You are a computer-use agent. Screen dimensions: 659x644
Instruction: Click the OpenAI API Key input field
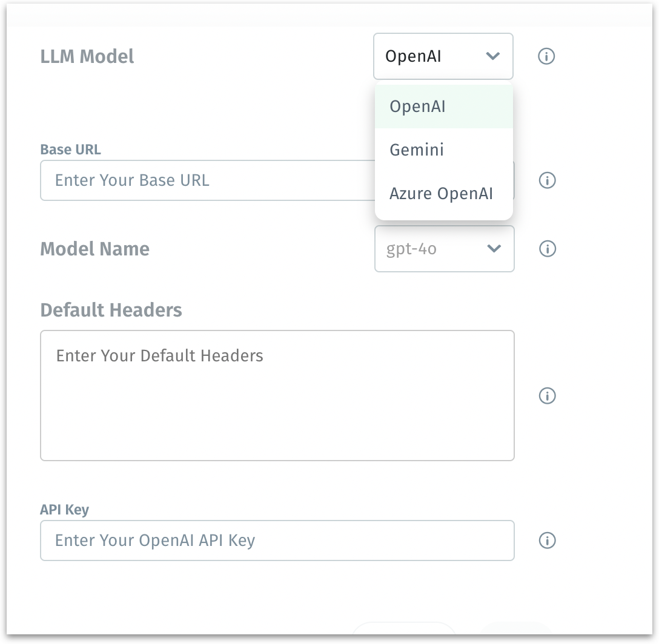pyautogui.click(x=277, y=540)
